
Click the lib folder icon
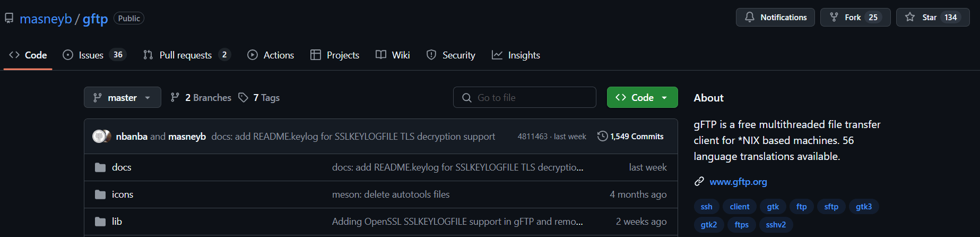tap(100, 222)
